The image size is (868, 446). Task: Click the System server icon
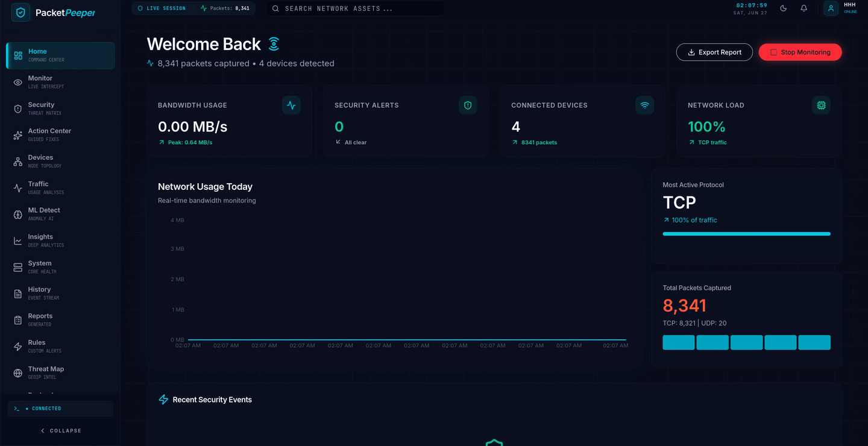(18, 267)
